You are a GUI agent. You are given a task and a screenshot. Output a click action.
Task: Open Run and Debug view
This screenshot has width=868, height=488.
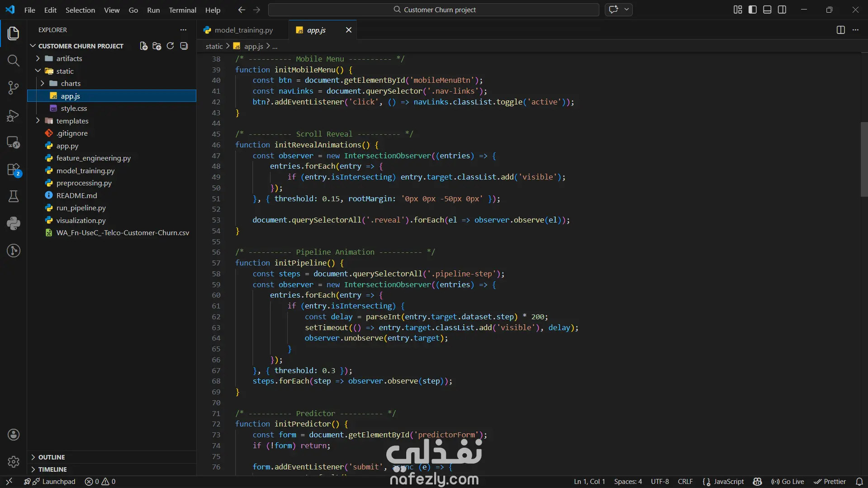pos(14,115)
